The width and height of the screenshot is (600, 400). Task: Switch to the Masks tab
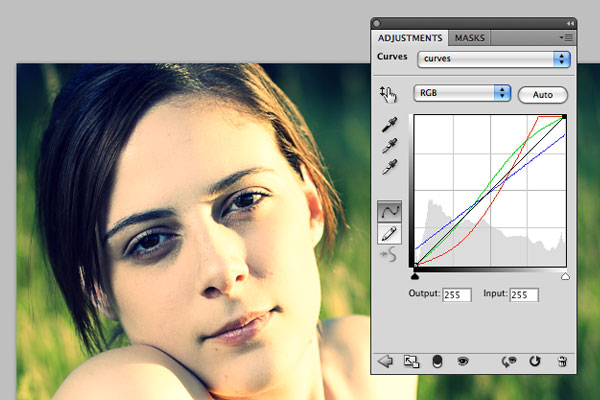point(469,38)
